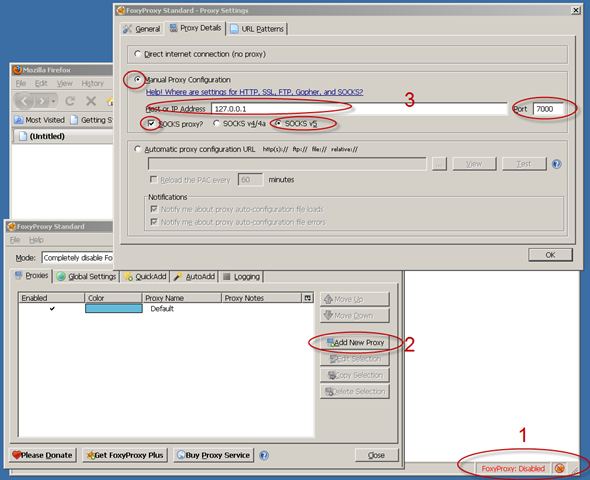This screenshot has height=480, width=590.
Task: Click the Reload icon in Firefox
Action: [70, 101]
